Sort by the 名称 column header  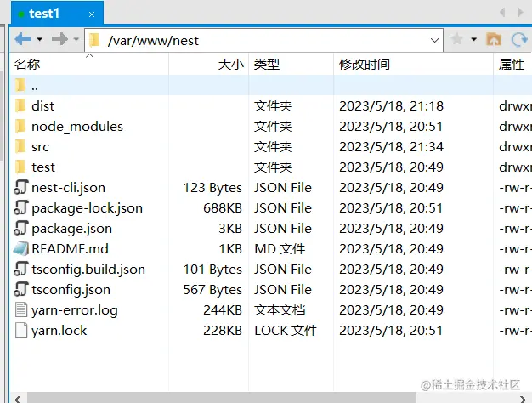pyautogui.click(x=89, y=64)
